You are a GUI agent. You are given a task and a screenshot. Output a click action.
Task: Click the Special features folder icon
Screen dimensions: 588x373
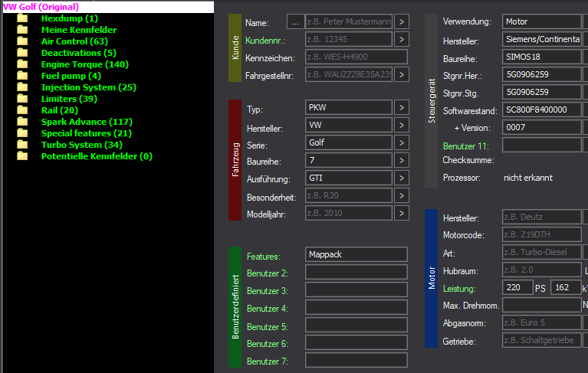(x=22, y=133)
